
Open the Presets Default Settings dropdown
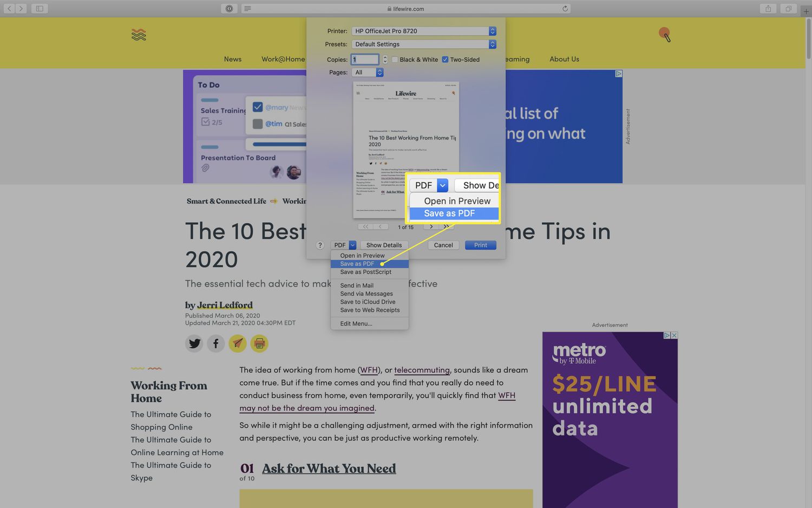point(424,44)
